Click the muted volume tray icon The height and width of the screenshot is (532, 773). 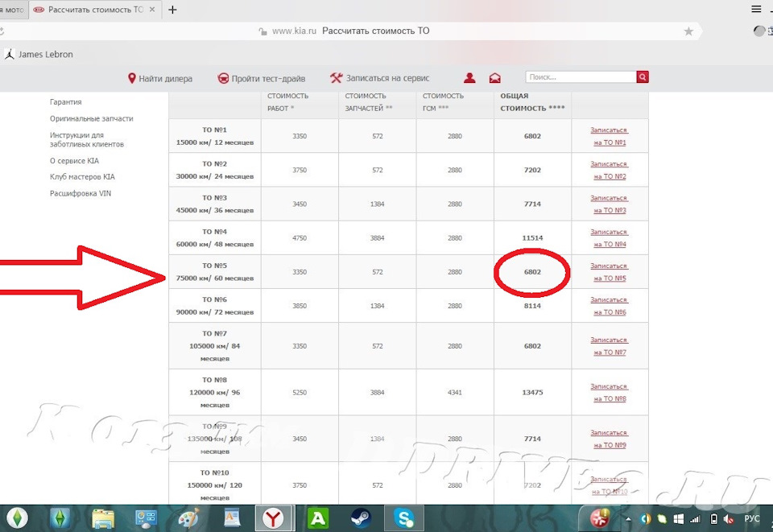(729, 519)
